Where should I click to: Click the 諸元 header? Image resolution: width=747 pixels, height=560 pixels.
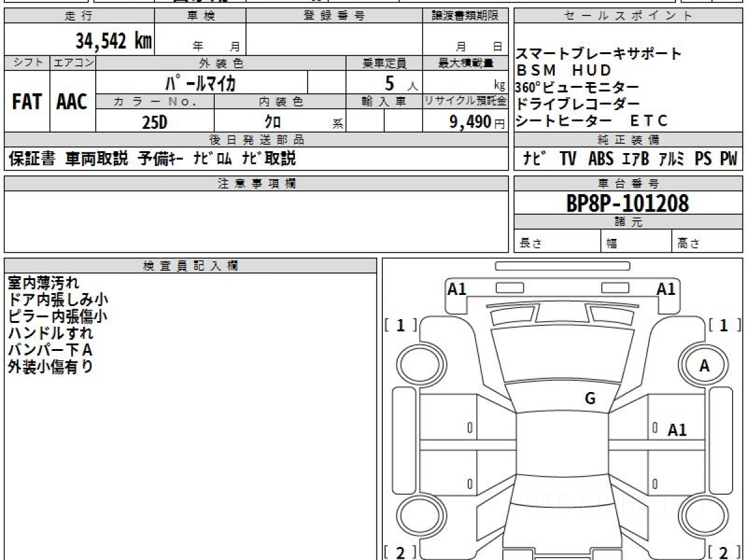[x=629, y=222]
